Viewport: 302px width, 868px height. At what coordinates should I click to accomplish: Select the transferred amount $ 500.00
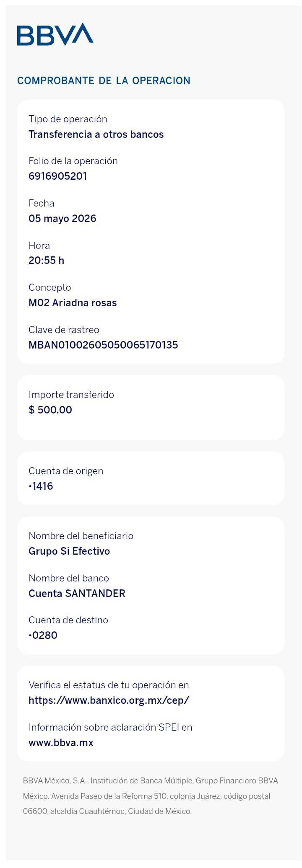[50, 410]
